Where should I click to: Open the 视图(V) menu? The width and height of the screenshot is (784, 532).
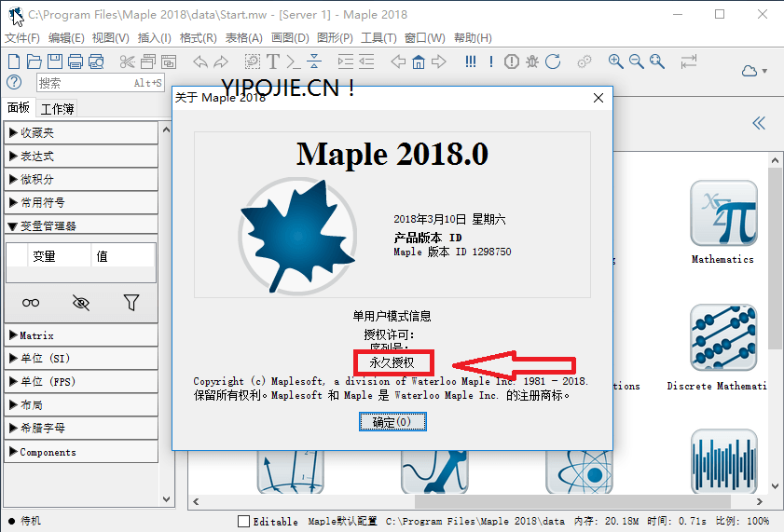111,38
